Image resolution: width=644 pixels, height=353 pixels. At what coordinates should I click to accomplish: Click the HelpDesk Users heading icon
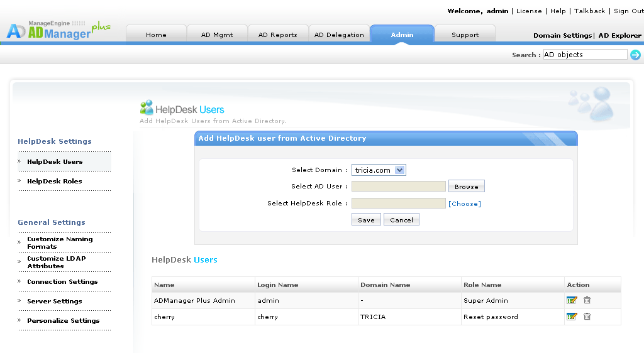[x=146, y=107]
